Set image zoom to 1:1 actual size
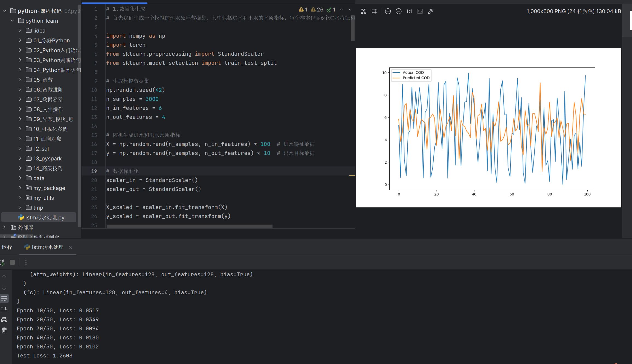 (409, 11)
